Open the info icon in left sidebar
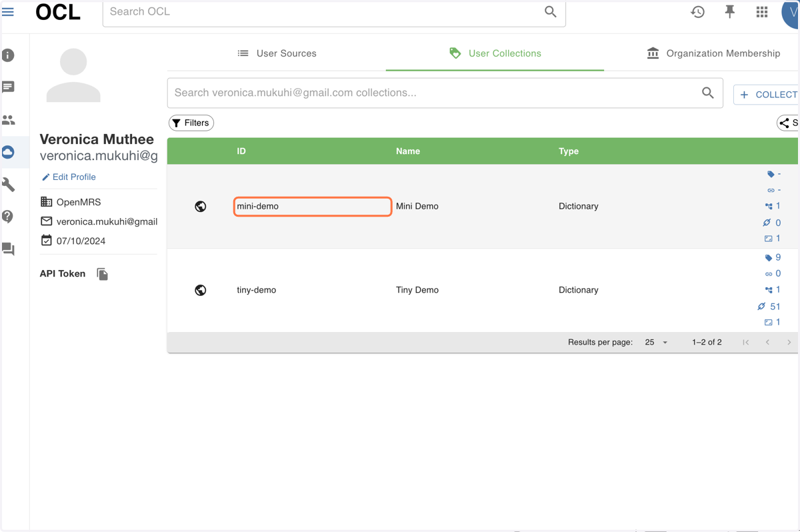 (x=8, y=55)
